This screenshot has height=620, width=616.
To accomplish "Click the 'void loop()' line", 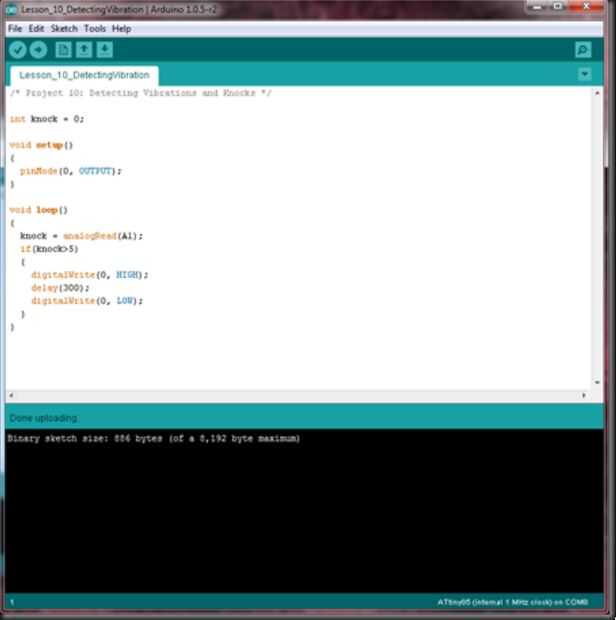I will [39, 210].
